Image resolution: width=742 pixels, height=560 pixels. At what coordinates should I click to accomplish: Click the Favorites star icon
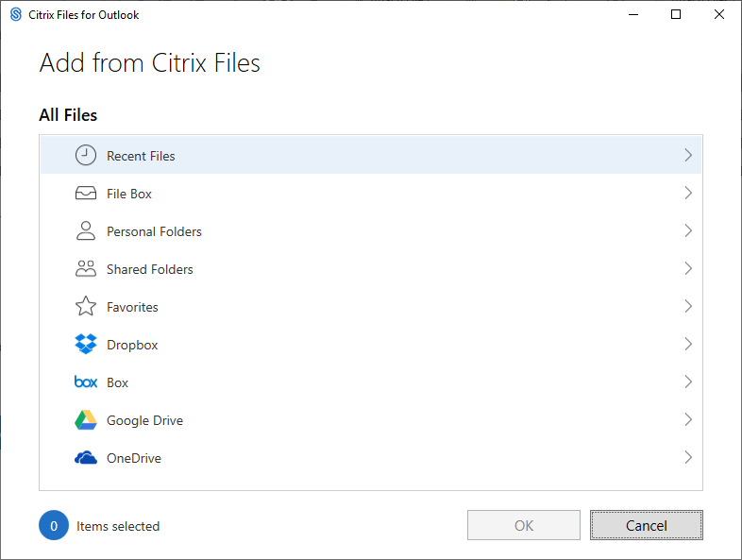click(x=86, y=307)
